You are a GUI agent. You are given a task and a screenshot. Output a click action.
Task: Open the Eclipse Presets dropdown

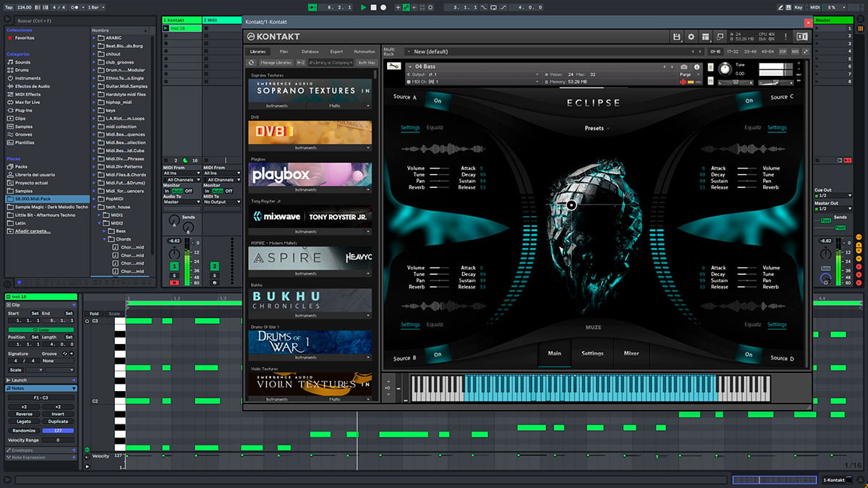(597, 128)
